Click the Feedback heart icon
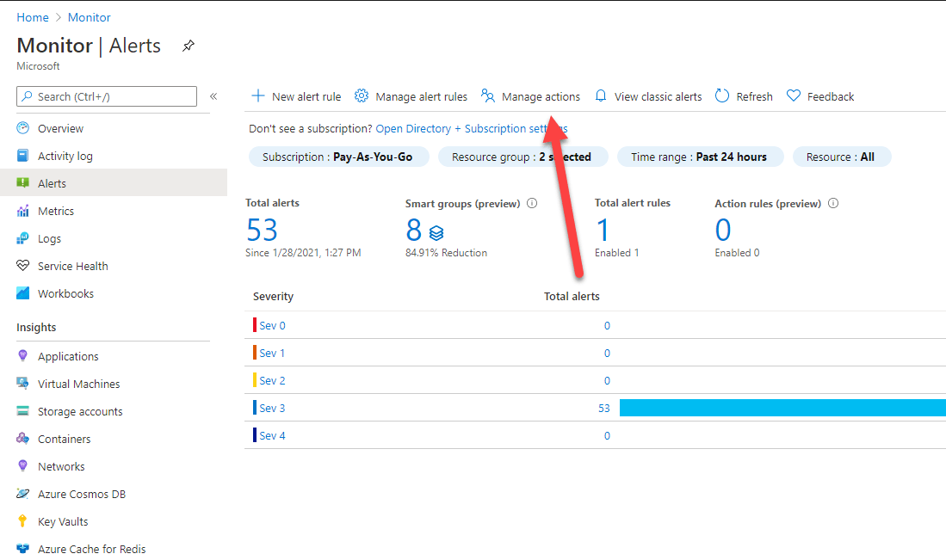 click(x=794, y=96)
